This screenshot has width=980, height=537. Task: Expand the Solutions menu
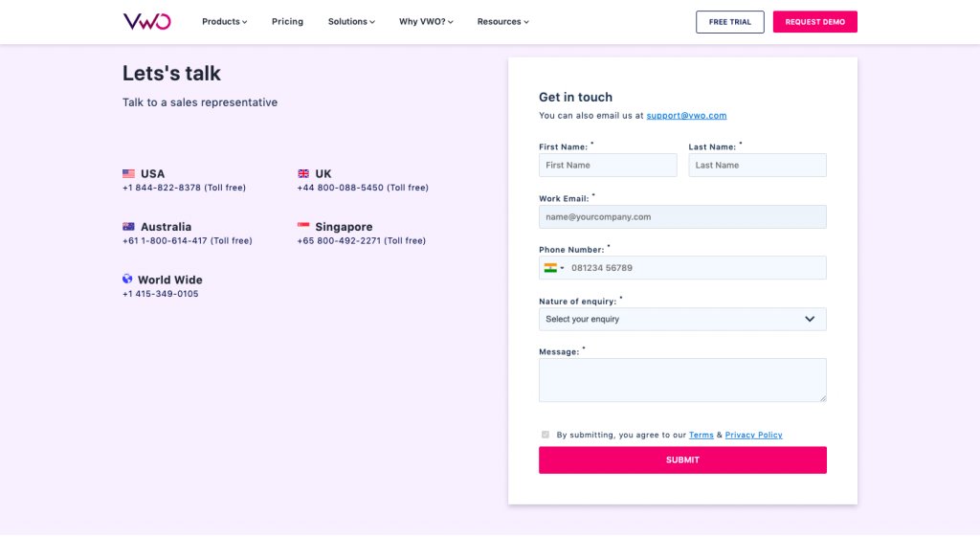click(x=351, y=22)
